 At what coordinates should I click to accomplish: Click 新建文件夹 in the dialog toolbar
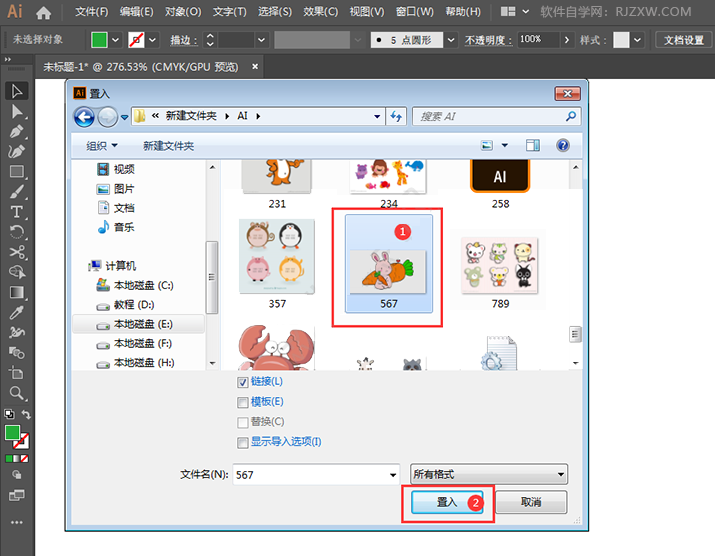[x=168, y=145]
